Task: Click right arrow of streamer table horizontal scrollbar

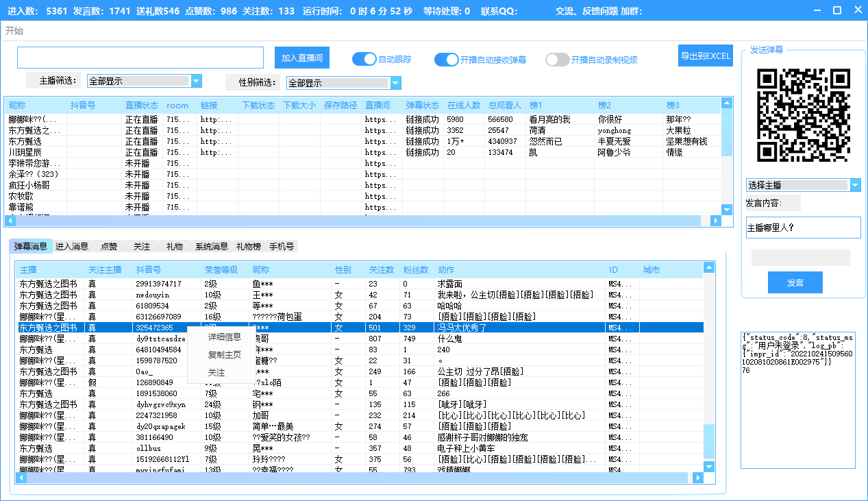Action: click(716, 221)
